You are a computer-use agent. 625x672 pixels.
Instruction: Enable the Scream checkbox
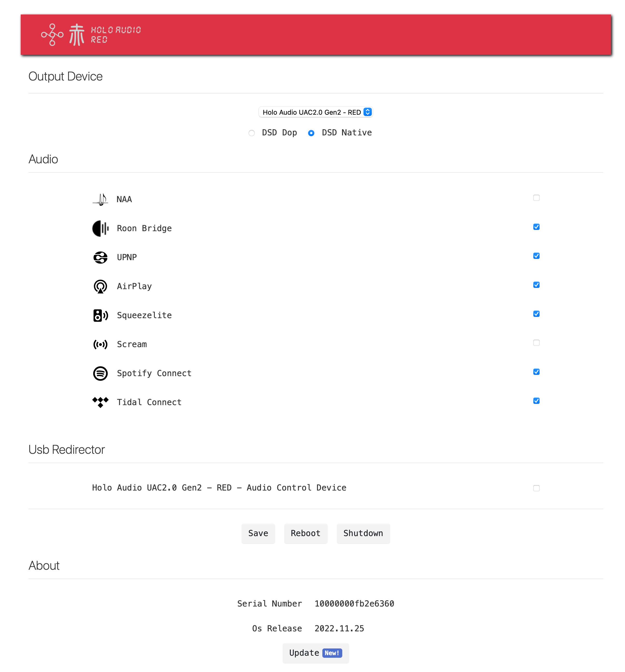coord(536,343)
